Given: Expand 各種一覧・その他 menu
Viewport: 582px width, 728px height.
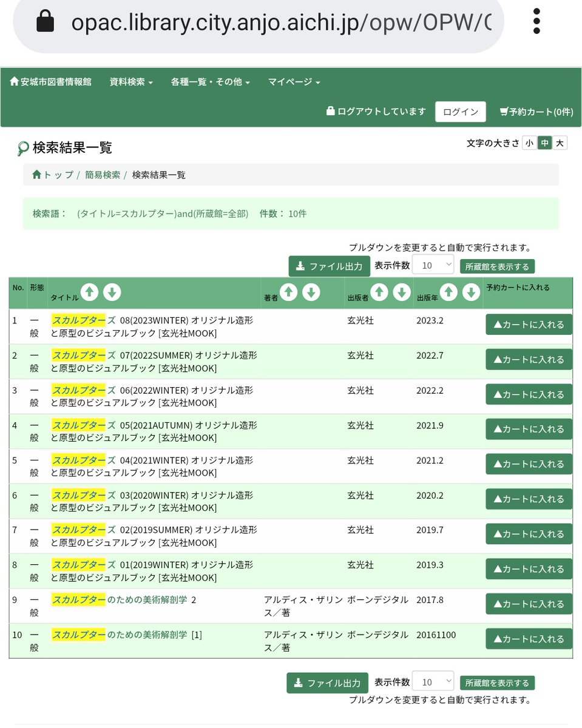Looking at the screenshot, I should pyautogui.click(x=211, y=82).
